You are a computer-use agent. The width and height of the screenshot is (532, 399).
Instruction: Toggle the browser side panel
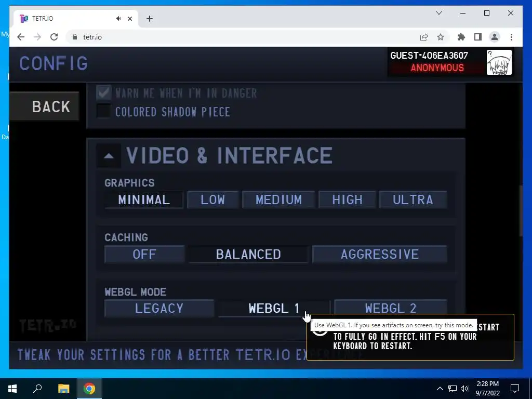tap(478, 37)
